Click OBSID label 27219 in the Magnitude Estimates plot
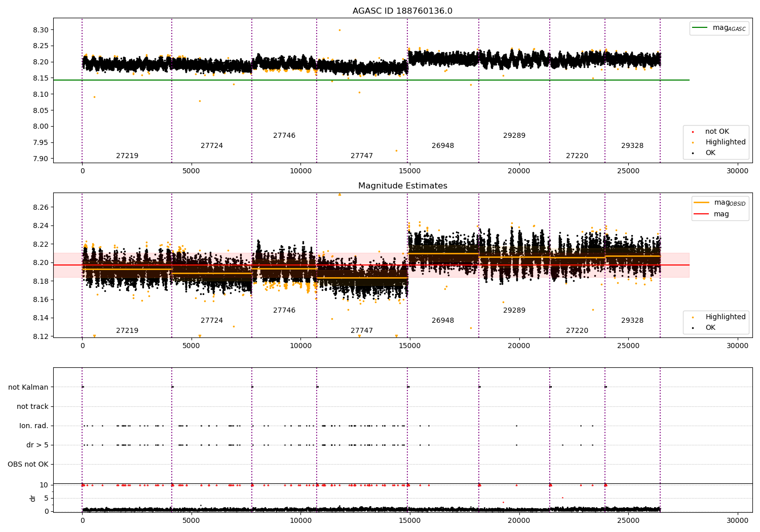Screen dimensions: 760x532 127,331
